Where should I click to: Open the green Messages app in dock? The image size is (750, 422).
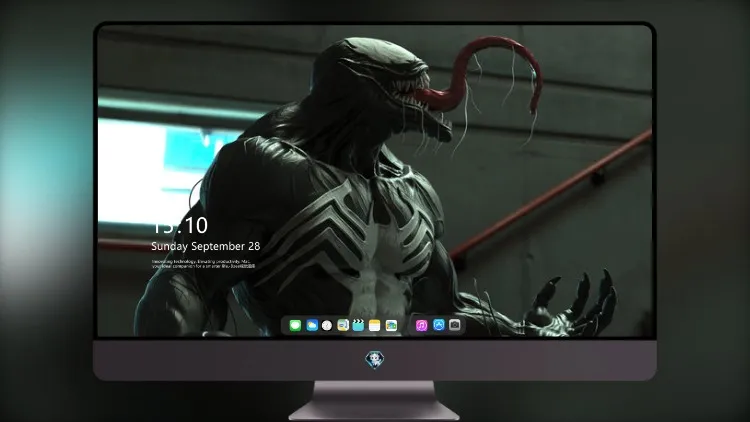(295, 325)
